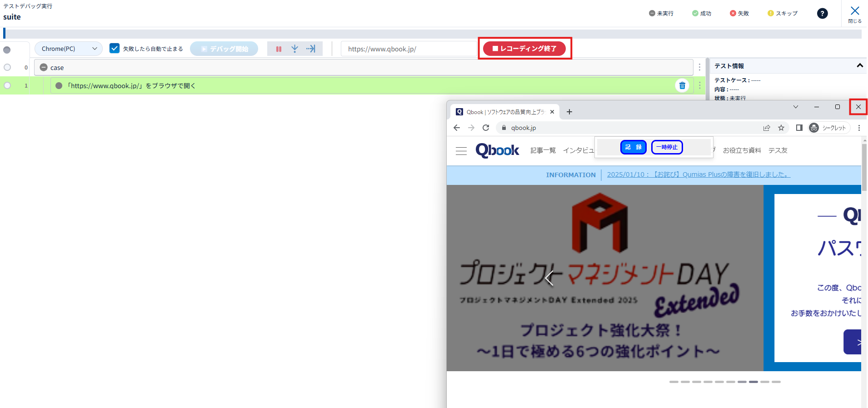Viewport: 868px width, 408px height.
Task: Collapse the case row with minus icon
Action: click(x=44, y=67)
